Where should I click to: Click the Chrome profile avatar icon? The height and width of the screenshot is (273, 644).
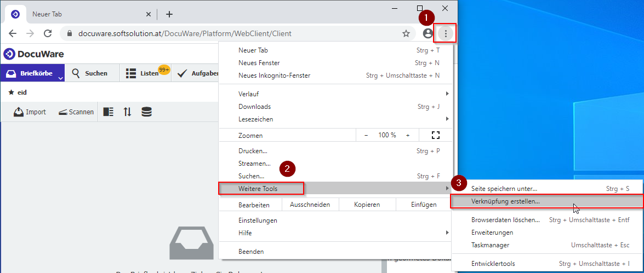tap(428, 33)
